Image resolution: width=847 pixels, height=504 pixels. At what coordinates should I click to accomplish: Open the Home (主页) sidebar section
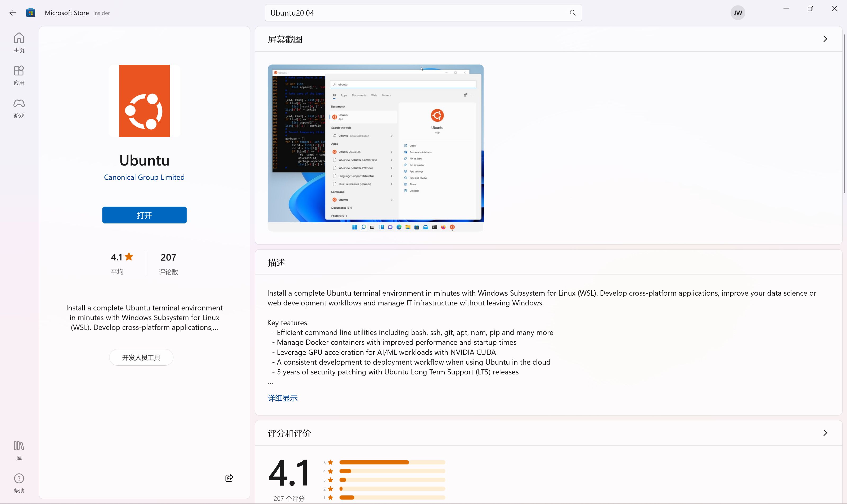point(19,43)
